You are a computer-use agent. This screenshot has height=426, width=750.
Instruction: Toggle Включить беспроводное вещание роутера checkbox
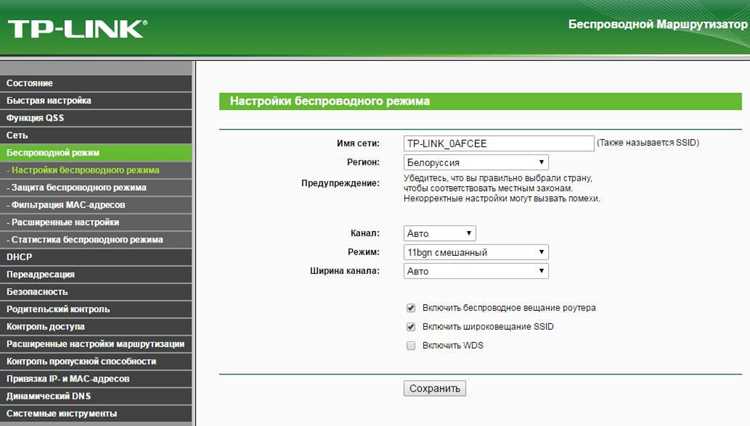click(x=411, y=308)
